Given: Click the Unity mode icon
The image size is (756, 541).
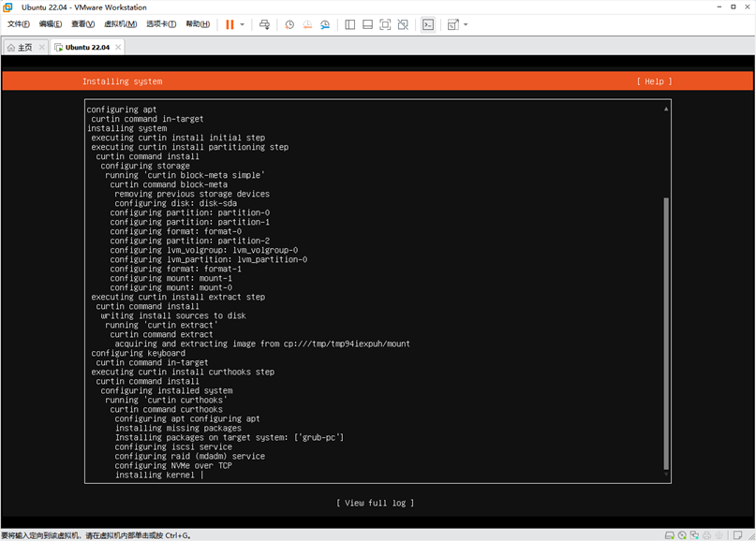Looking at the screenshot, I should pos(403,24).
